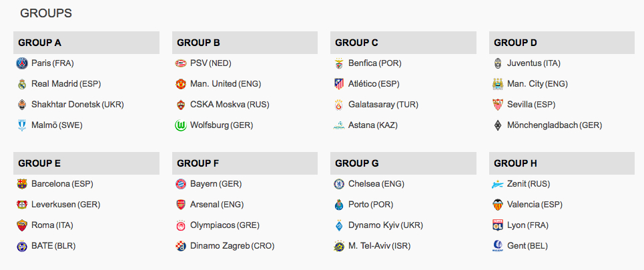Click the Wolfsburg green logo
Image resolution: width=644 pixels, height=270 pixels.
pyautogui.click(x=181, y=125)
